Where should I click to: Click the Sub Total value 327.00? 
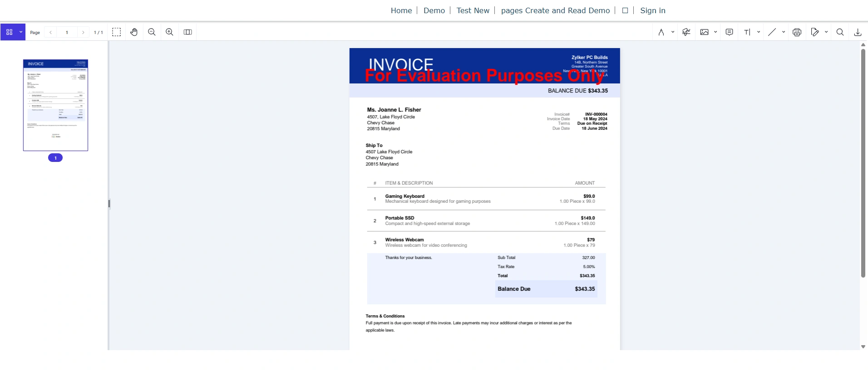click(x=588, y=258)
